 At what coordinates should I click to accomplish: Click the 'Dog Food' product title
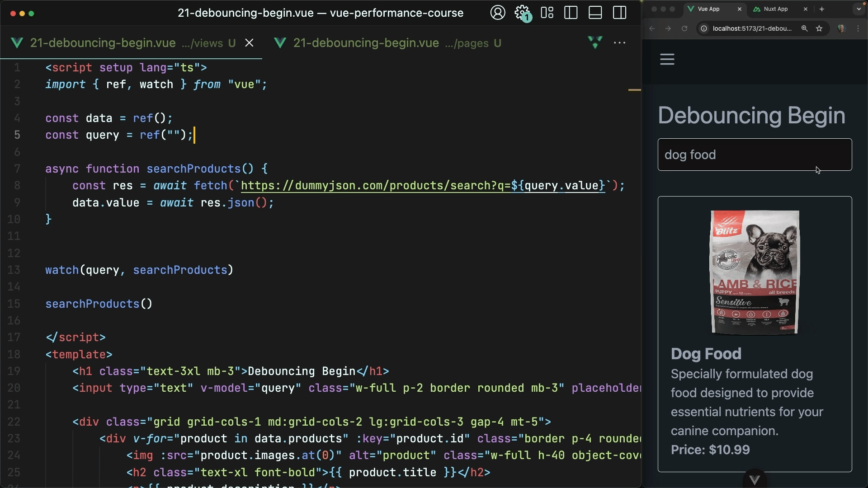[706, 354]
